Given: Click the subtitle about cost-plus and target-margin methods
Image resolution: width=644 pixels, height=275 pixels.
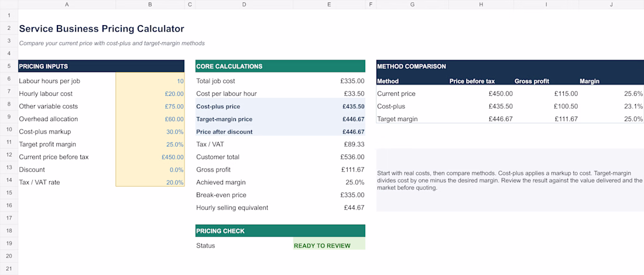Looking at the screenshot, I should (x=112, y=43).
